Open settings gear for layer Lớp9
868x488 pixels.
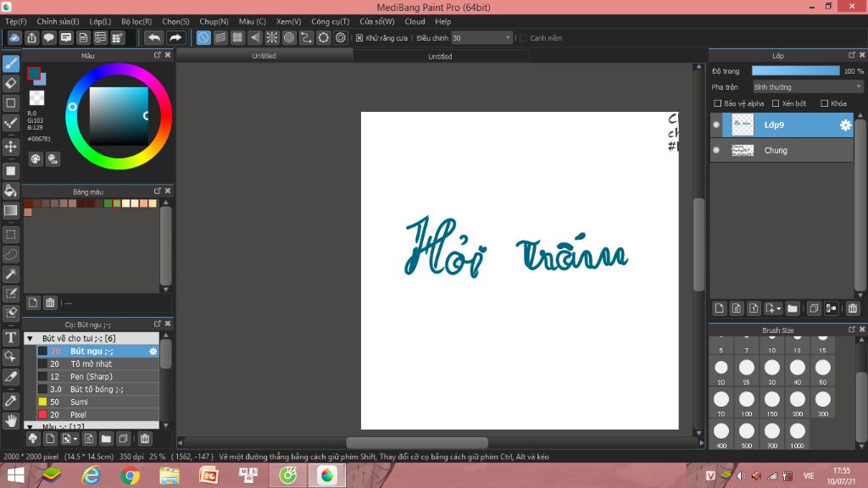(845, 125)
